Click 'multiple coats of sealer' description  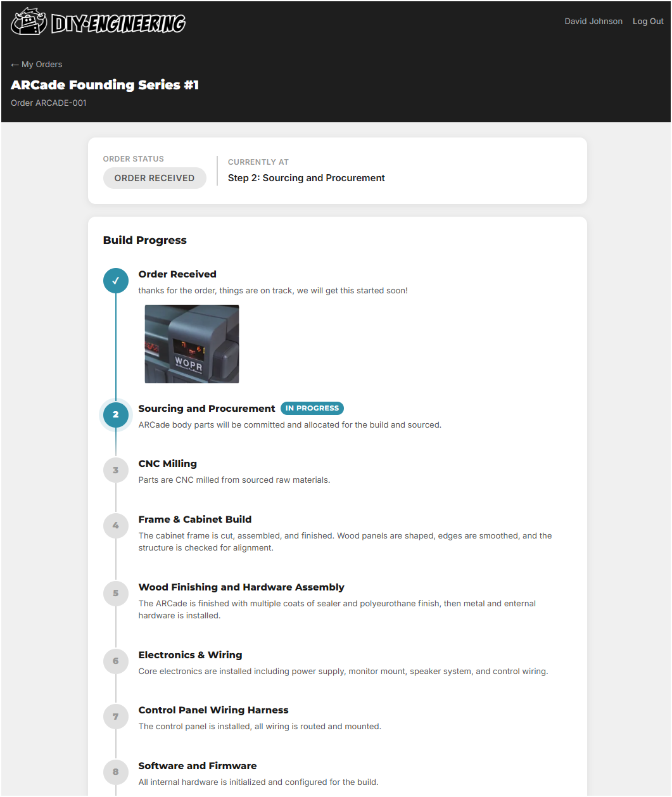tap(337, 609)
